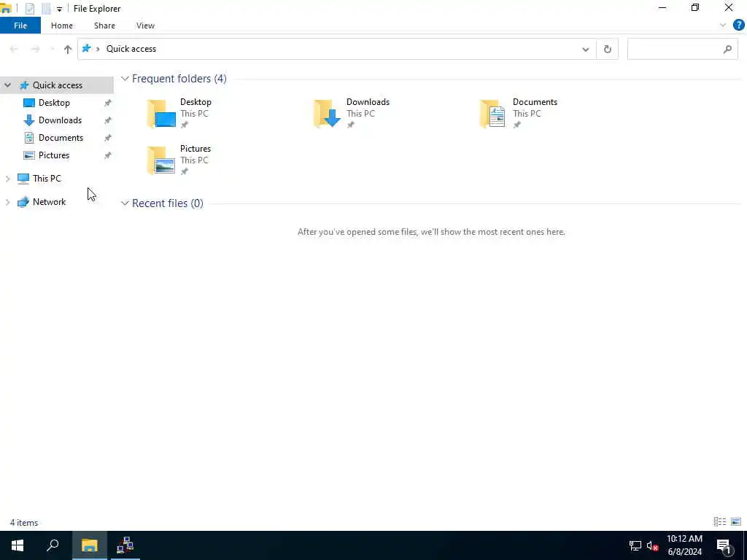The height and width of the screenshot is (560, 747).
Task: Select Quick access in navigation pane
Action: tap(57, 85)
